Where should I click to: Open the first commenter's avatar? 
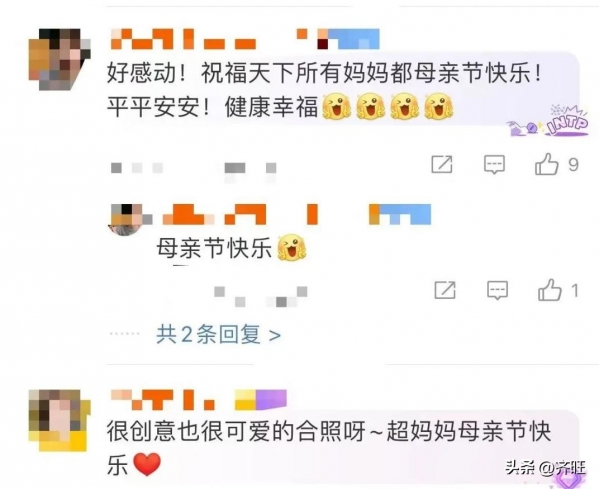pyautogui.click(x=60, y=59)
